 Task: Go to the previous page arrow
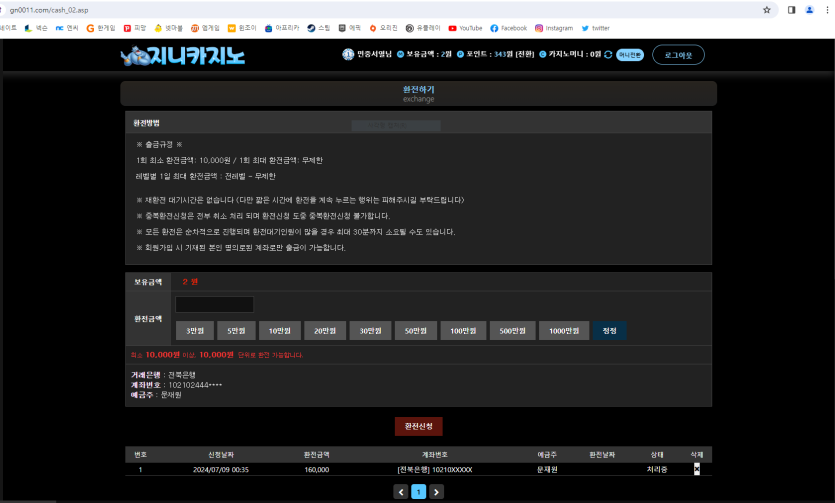point(401,491)
